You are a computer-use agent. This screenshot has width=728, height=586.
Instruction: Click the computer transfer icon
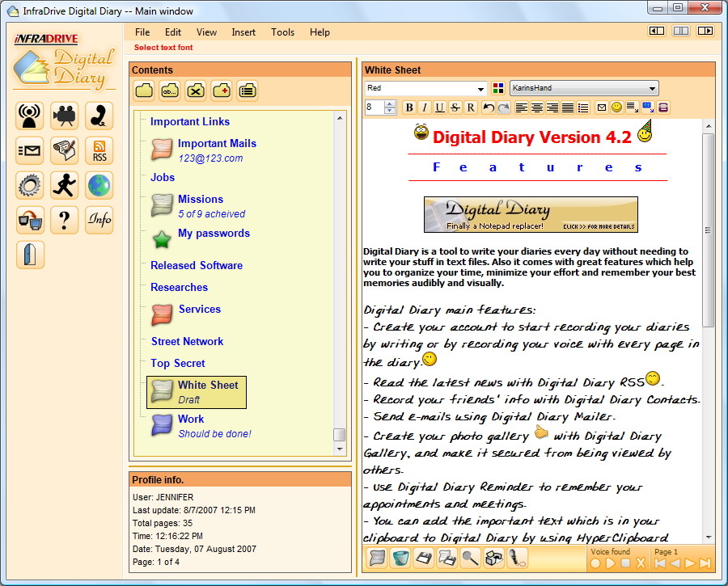[x=30, y=220]
